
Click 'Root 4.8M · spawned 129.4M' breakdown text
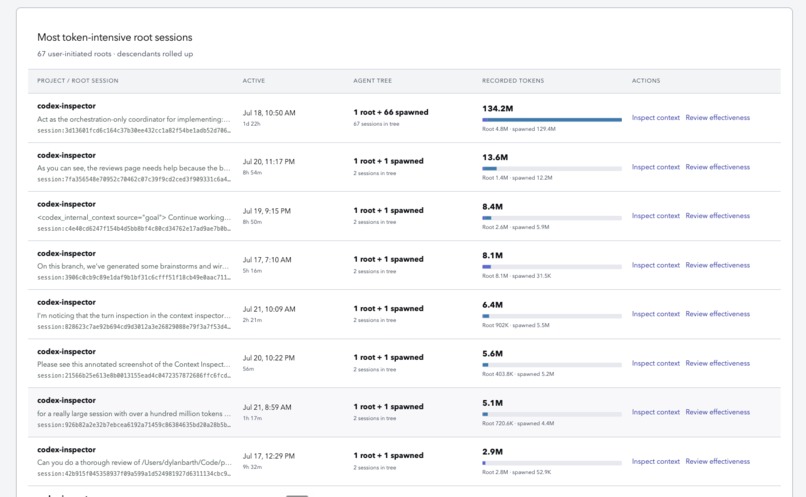pos(519,129)
